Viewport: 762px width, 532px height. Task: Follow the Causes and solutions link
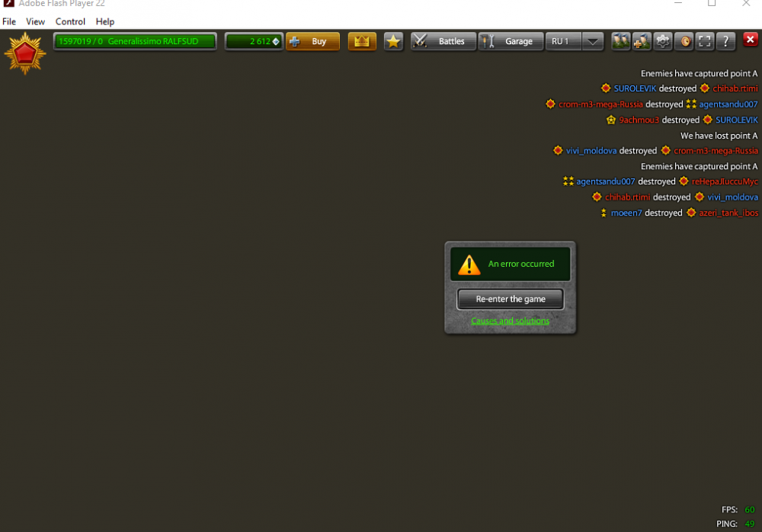tap(510, 321)
